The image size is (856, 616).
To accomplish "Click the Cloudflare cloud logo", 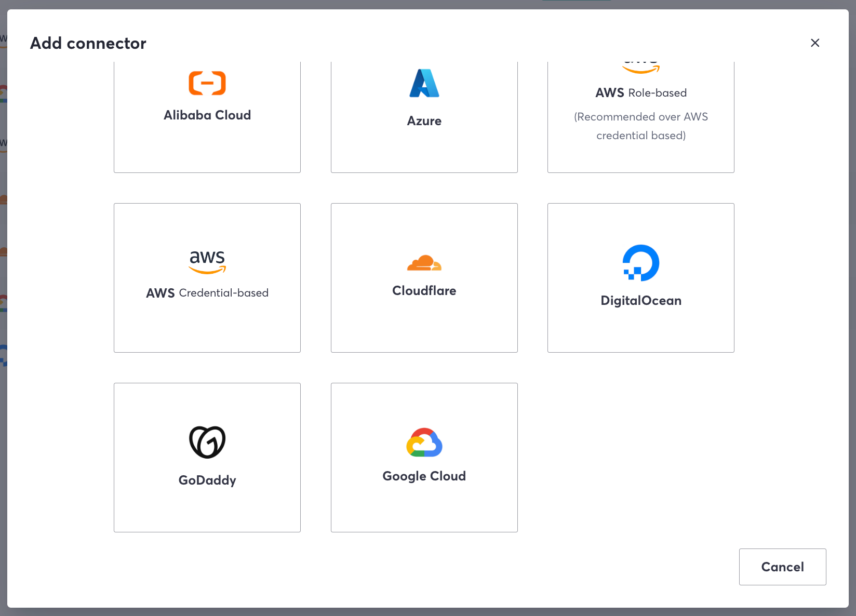I will 424,263.
